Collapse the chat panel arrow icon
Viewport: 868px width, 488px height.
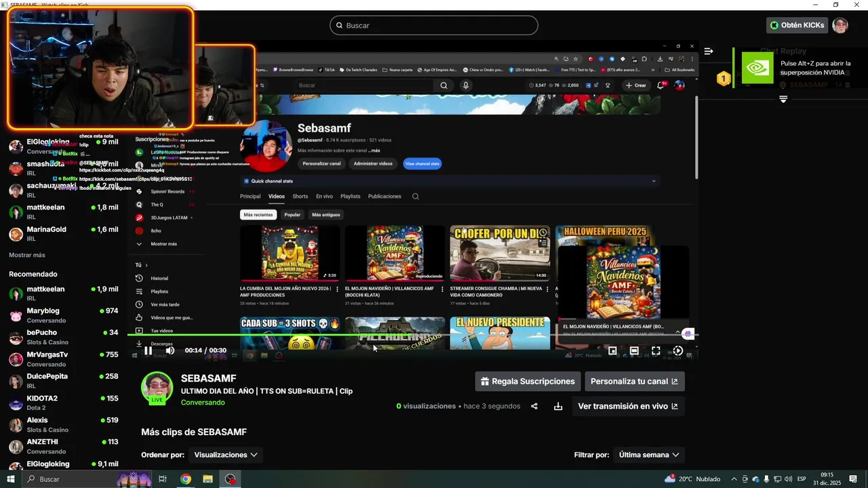(x=709, y=51)
